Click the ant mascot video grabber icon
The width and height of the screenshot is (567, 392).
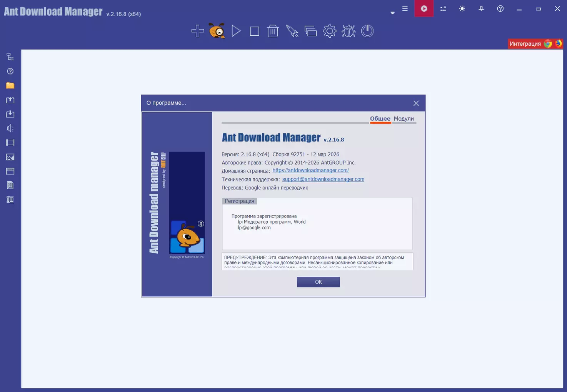(217, 31)
